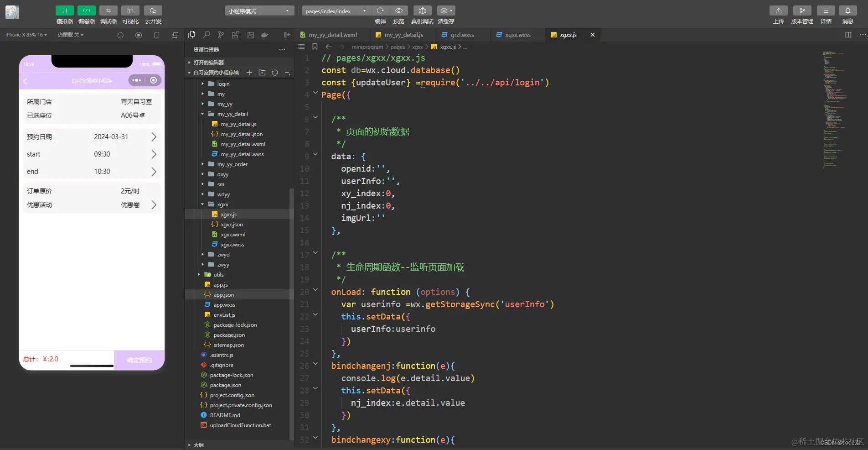
Task: Select project.config.json file
Action: pos(232,395)
